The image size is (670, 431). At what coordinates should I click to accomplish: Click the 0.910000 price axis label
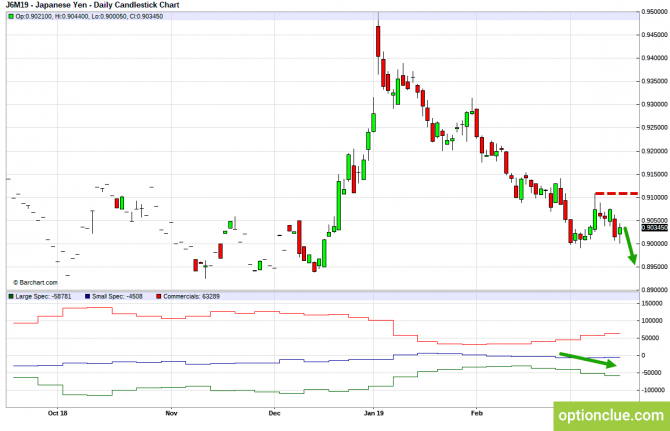(654, 197)
